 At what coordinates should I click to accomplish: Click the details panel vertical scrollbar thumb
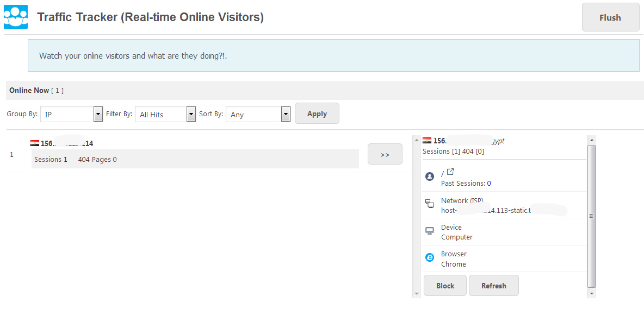[x=591, y=216]
